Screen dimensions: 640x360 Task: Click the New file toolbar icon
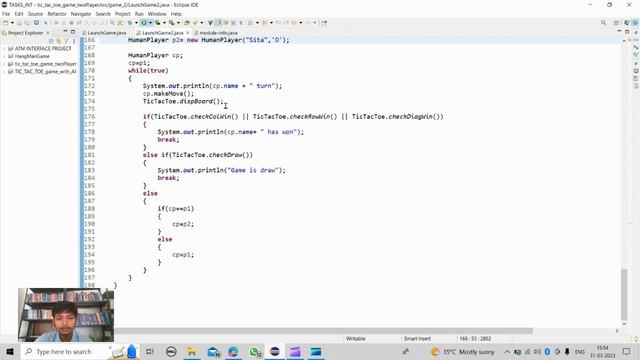pos(6,23)
